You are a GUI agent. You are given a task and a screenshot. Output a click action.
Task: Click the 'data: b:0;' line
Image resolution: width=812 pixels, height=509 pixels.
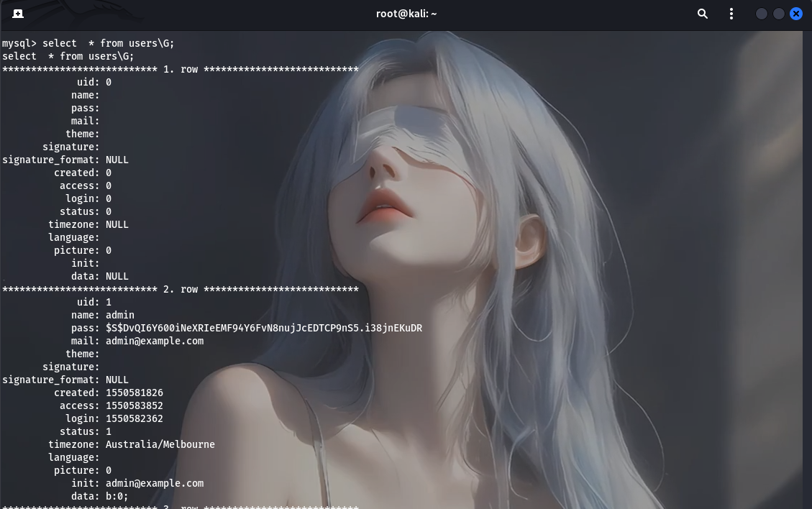[99, 497]
